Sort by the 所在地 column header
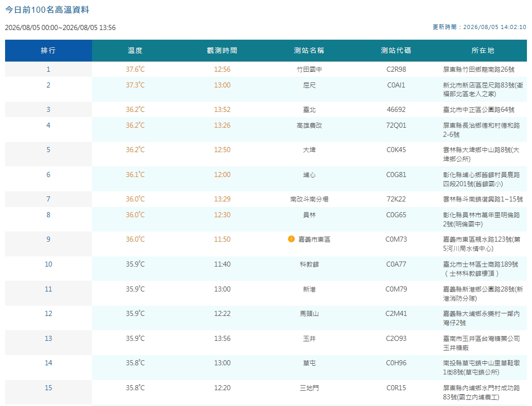The image size is (532, 406). coord(483,50)
